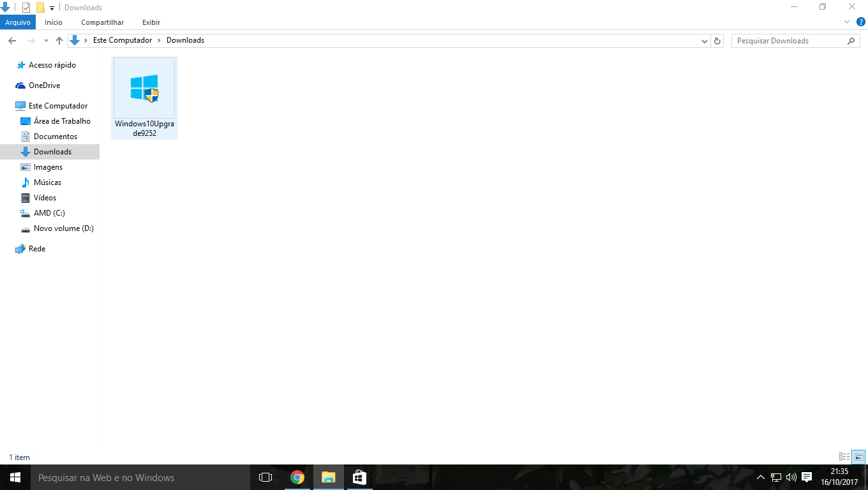Open the Músicas folder in the sidebar
Image resolution: width=868 pixels, height=490 pixels.
[x=47, y=182]
